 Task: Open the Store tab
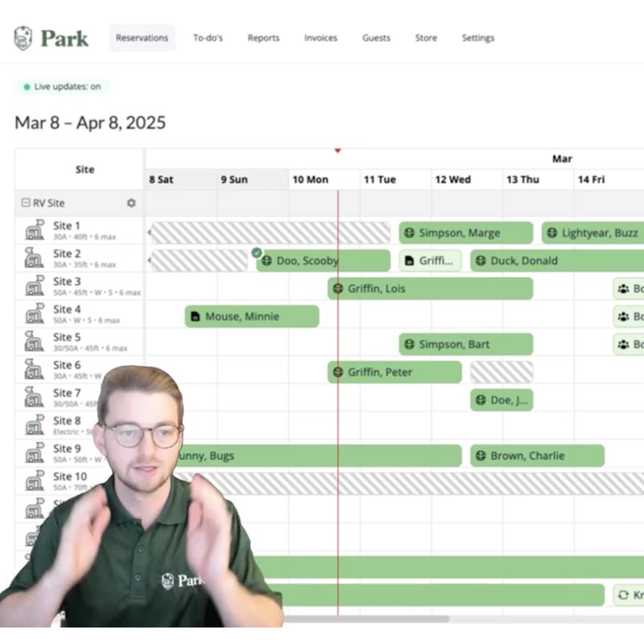click(426, 38)
